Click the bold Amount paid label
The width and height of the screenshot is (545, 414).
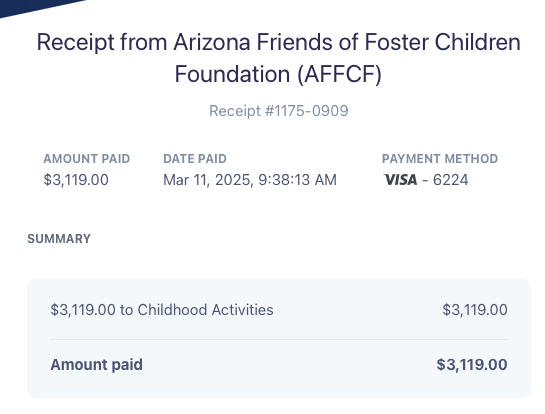(97, 365)
